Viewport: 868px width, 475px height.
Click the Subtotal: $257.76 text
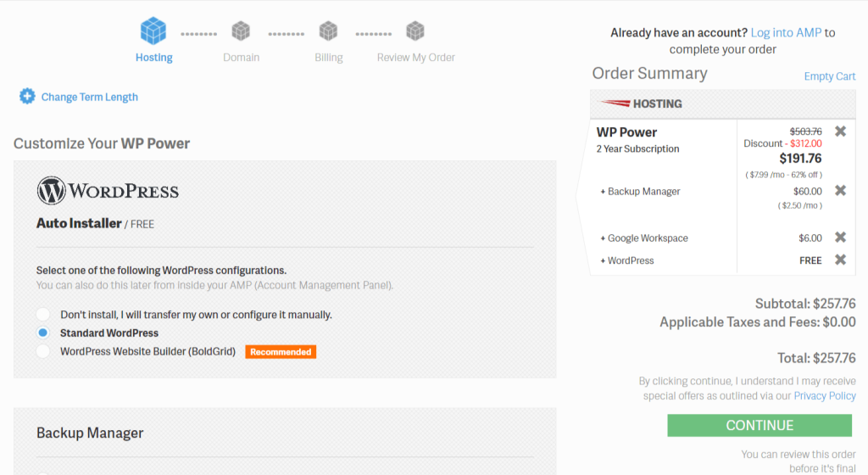pos(805,304)
